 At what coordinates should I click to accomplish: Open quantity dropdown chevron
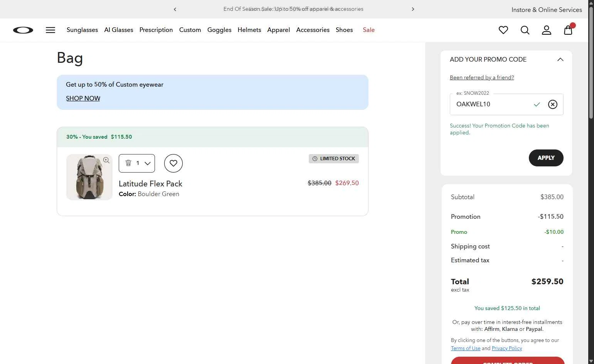coord(148,163)
